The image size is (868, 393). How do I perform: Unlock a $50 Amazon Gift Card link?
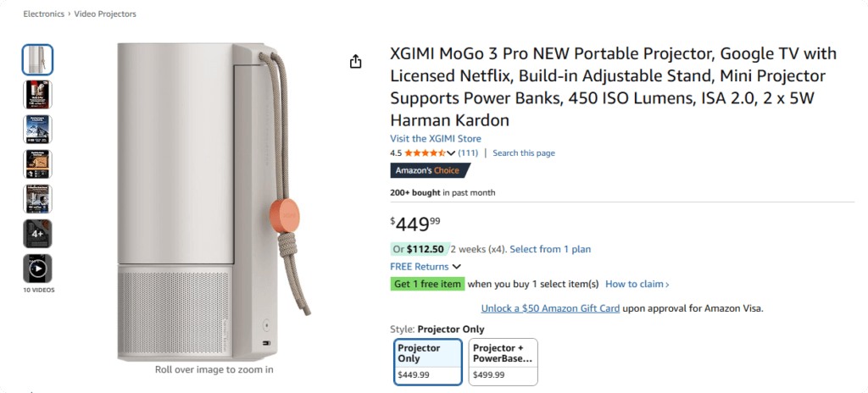click(x=550, y=308)
